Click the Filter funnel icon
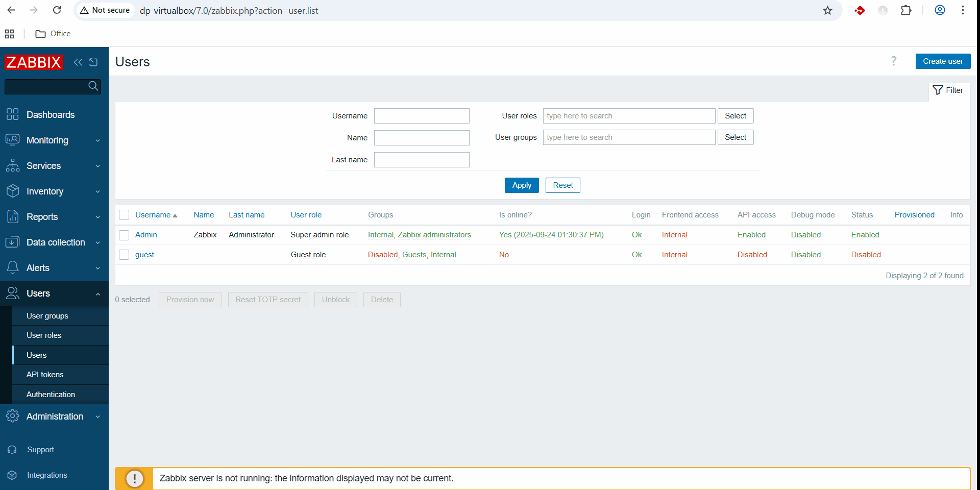 tap(938, 90)
